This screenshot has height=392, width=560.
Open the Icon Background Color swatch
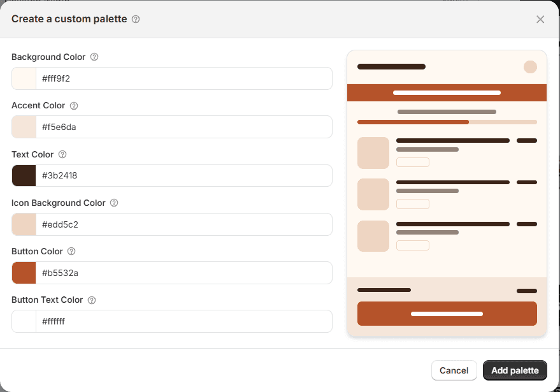click(x=24, y=224)
